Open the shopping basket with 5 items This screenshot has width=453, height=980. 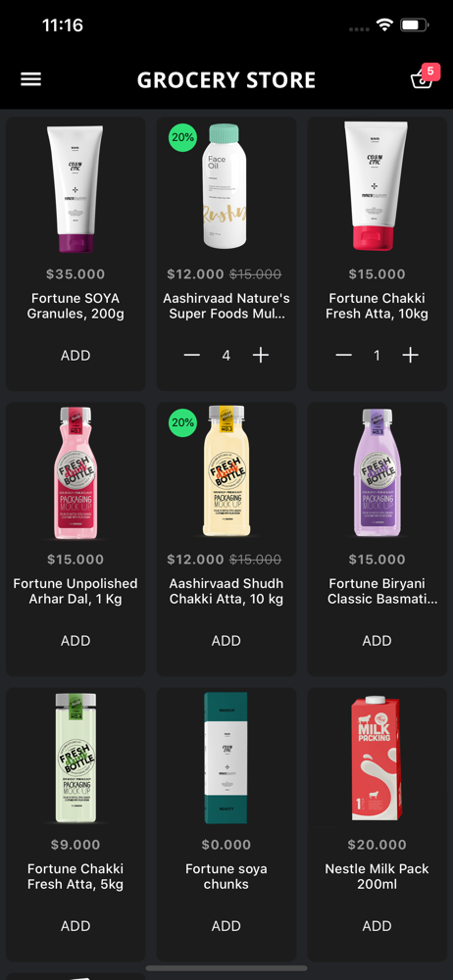(x=422, y=77)
